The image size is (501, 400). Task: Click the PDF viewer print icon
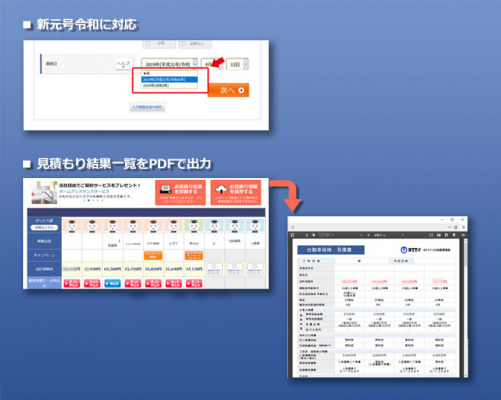(439, 235)
